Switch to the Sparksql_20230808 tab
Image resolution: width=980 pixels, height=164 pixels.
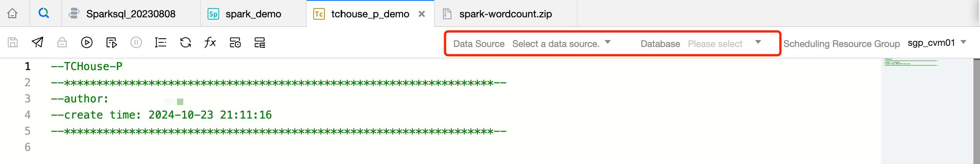click(130, 14)
